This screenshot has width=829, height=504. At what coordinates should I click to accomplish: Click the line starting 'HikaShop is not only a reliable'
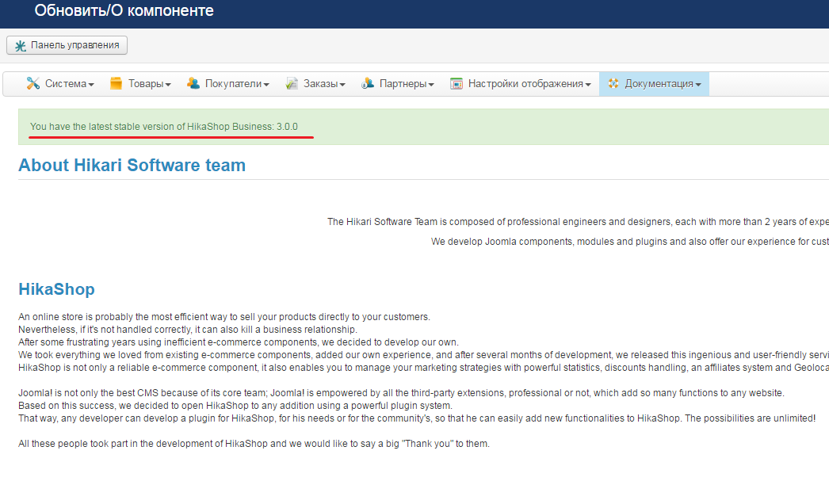click(x=423, y=368)
